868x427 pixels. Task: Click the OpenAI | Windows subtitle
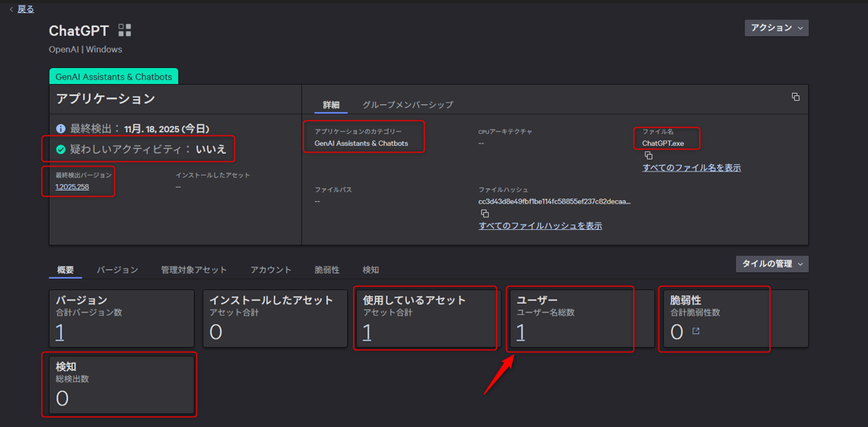[x=85, y=49]
